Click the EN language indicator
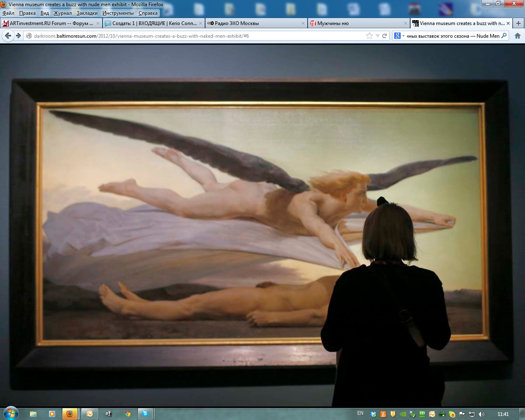The image size is (525, 420). tap(360, 413)
